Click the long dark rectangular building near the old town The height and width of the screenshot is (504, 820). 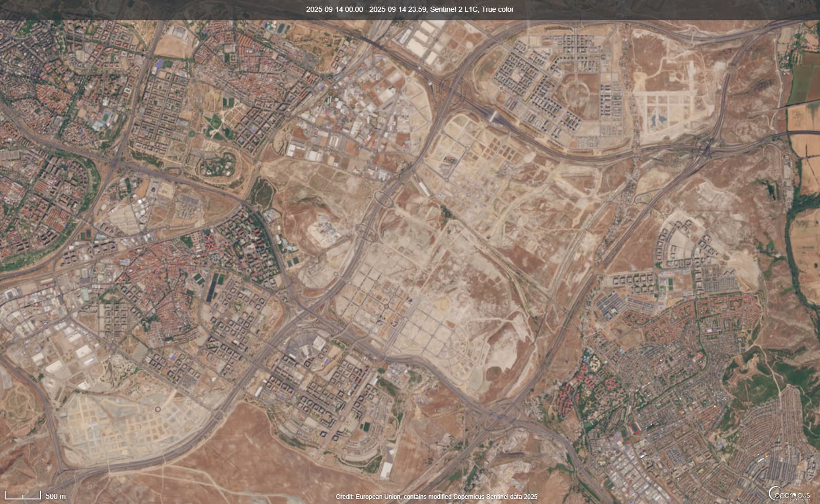pyautogui.click(x=211, y=289)
